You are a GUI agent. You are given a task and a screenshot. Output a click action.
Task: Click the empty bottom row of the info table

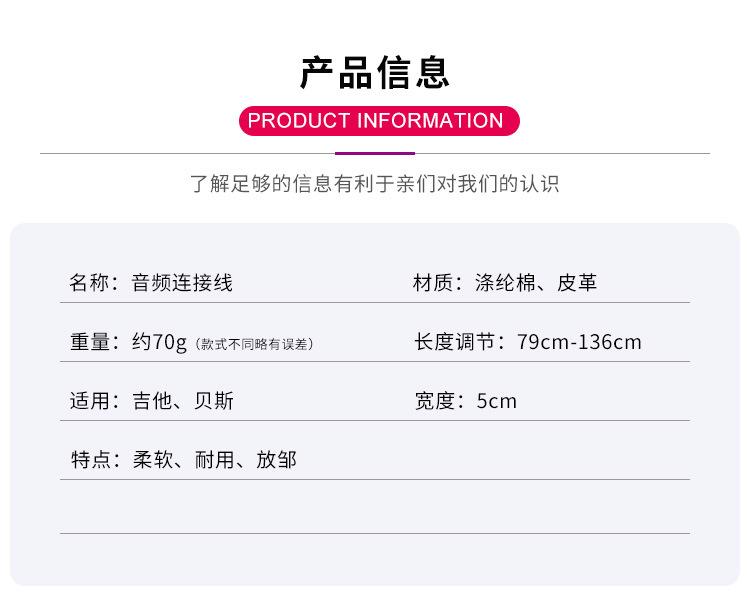tap(375, 508)
